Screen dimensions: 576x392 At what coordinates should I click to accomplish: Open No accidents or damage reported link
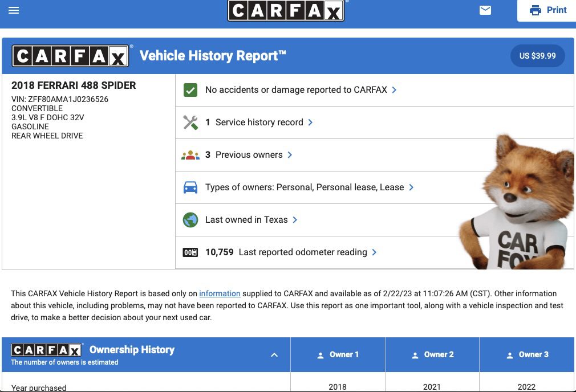(x=296, y=90)
